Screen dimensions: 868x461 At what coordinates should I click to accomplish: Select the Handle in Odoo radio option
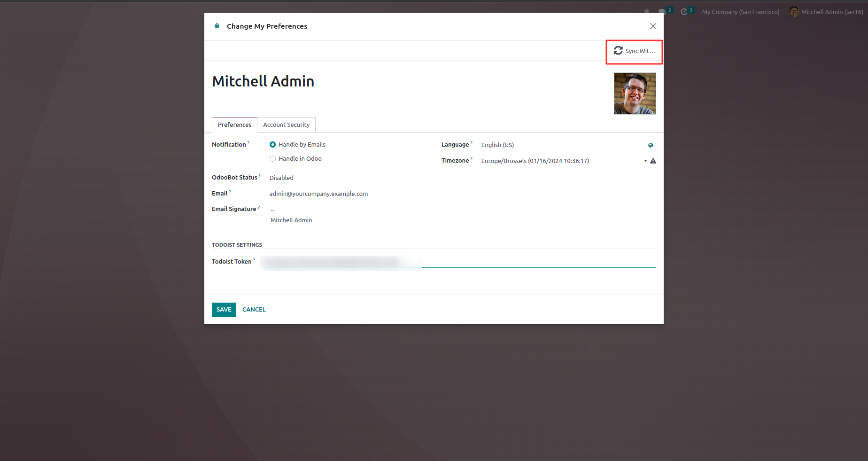click(273, 159)
